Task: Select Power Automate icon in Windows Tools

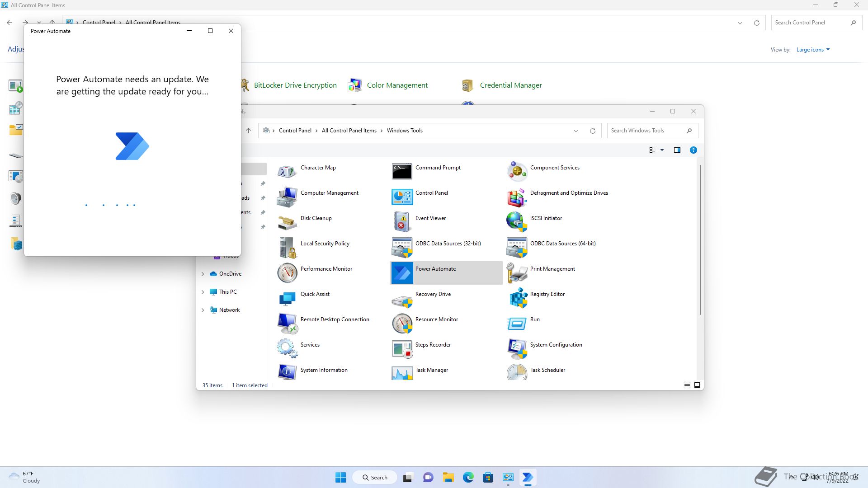Action: [x=402, y=273]
